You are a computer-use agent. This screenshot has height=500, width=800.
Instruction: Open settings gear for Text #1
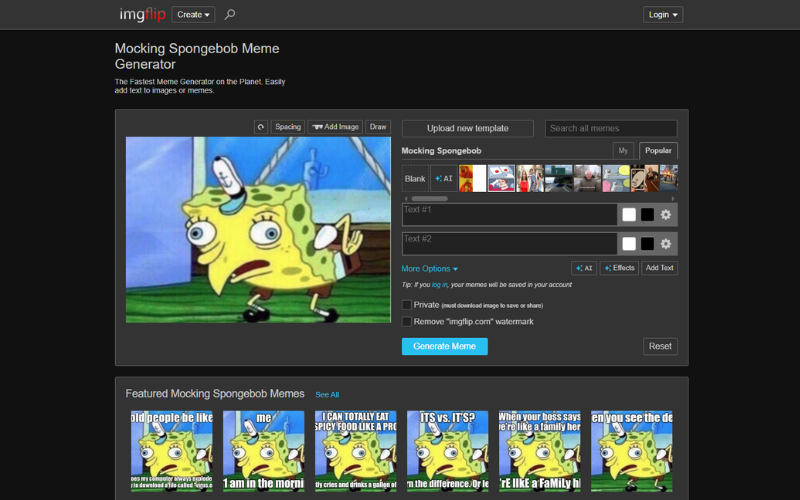pos(666,215)
